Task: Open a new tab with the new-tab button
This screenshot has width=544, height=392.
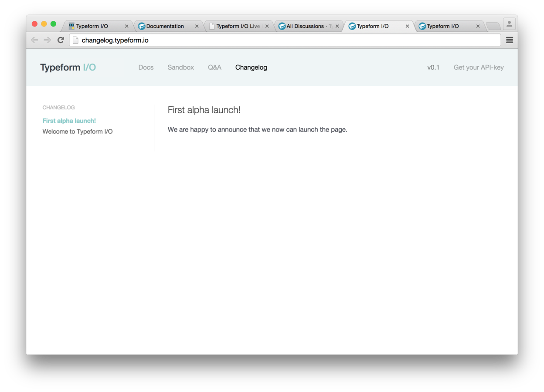Action: (x=493, y=26)
